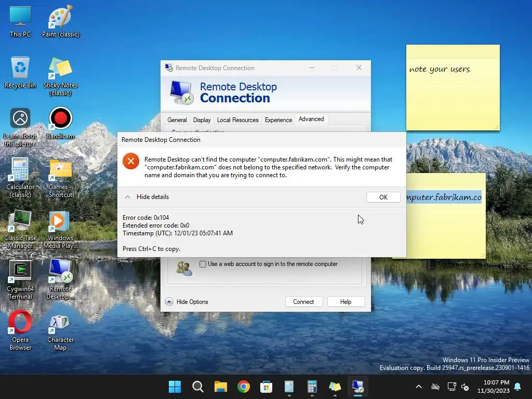Viewport: 532px width, 399px height.
Task: Launch Google Chrome from taskbar
Action: click(x=243, y=387)
